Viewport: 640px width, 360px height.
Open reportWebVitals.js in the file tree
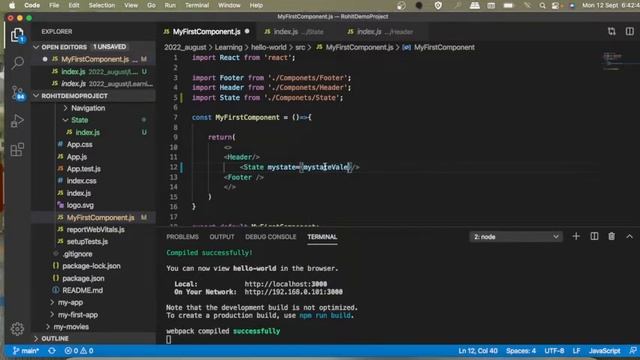coord(96,229)
